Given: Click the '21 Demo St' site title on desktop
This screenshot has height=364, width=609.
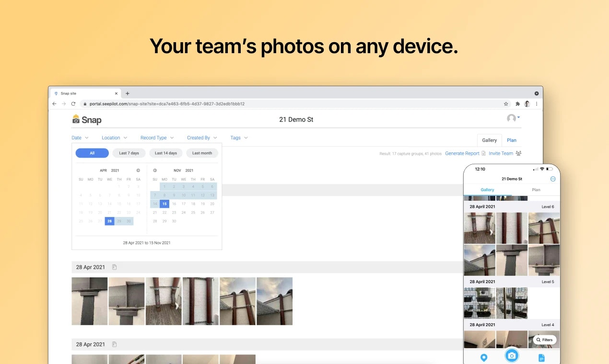Looking at the screenshot, I should 296,120.
